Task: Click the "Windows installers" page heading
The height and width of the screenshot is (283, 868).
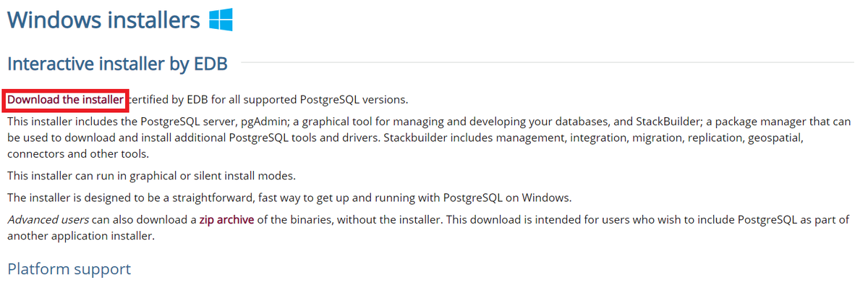Action: tap(103, 20)
